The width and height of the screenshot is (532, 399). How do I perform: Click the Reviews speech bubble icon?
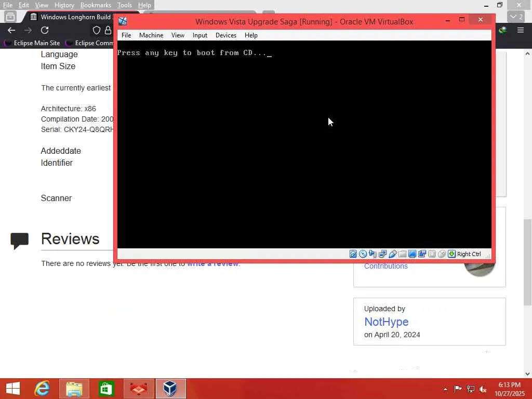[x=19, y=241]
